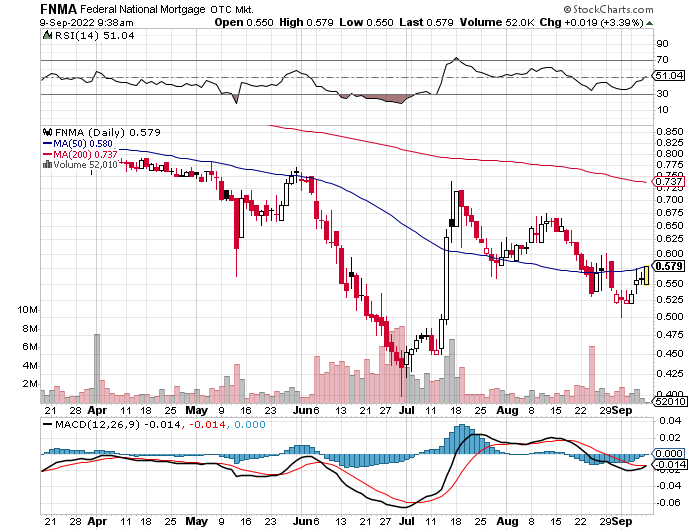Viewport: 700px width, 530px height.
Task: Click the Open 0.550 quote value
Action: point(244,22)
